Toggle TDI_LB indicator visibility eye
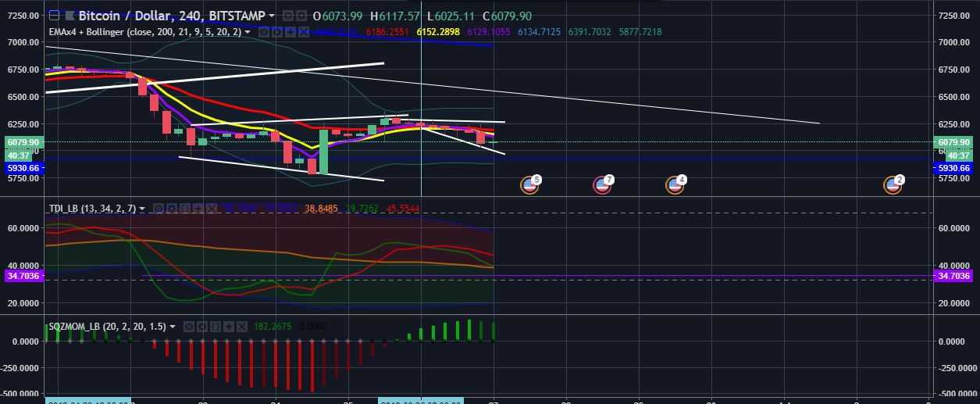Screen dimensions: 980x404 159,208
